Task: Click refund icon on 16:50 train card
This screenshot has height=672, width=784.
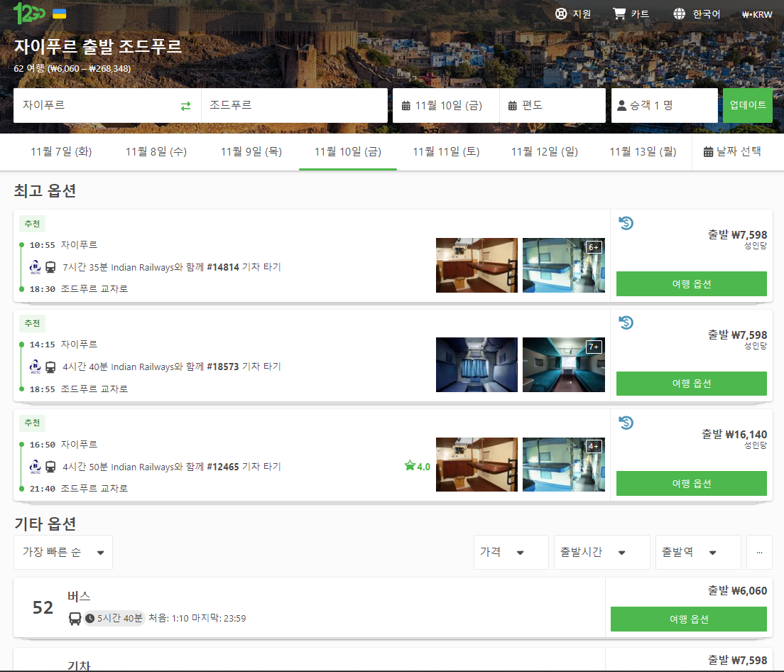Action: pyautogui.click(x=626, y=423)
